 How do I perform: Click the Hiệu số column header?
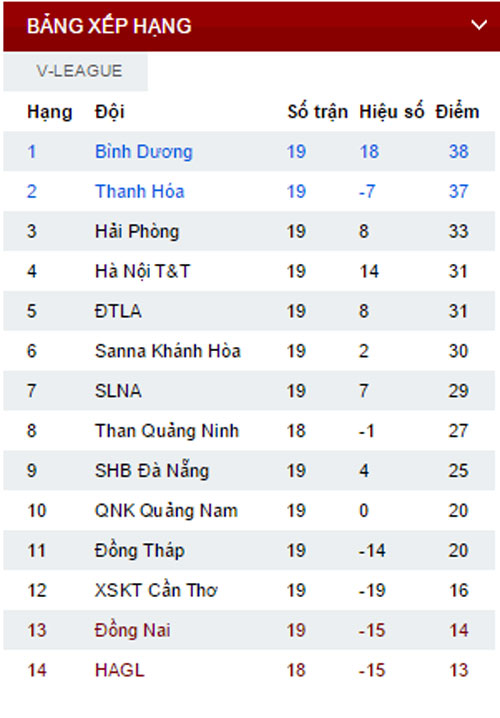391,112
